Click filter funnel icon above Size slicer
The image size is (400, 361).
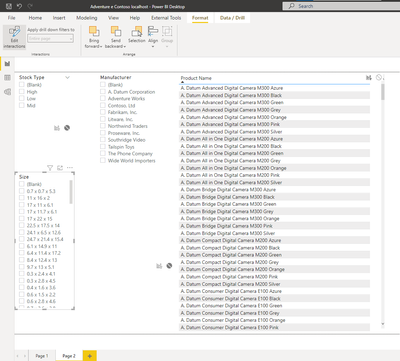coord(50,168)
